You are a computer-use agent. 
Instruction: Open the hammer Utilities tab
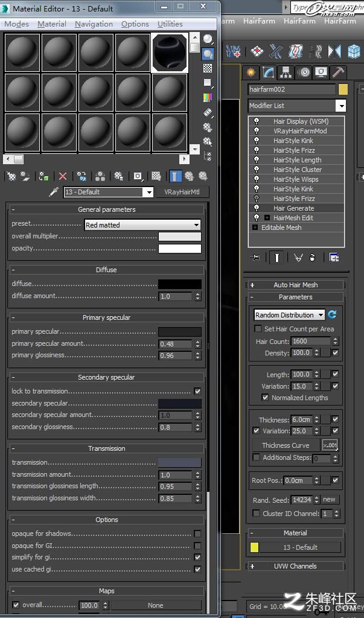pos(339,72)
